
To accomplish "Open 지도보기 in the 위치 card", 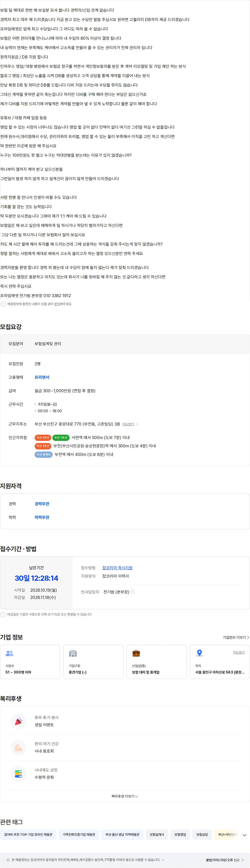I will click(x=239, y=652).
